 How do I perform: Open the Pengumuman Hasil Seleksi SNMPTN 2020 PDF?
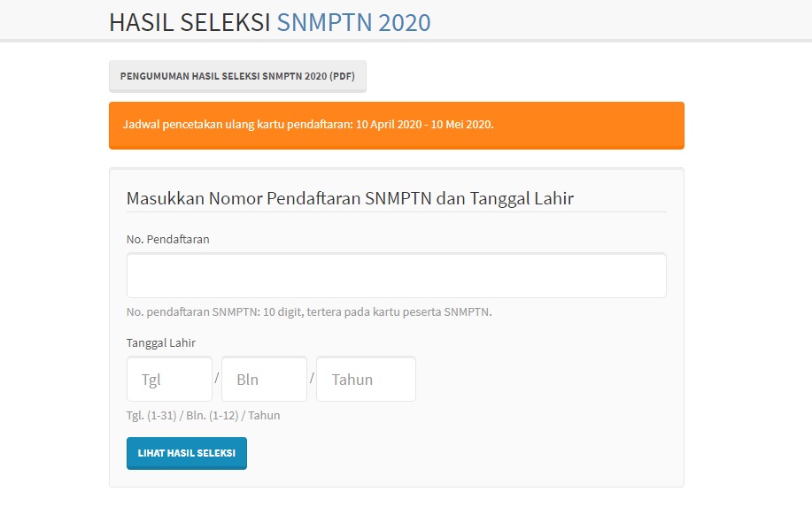tap(237, 76)
